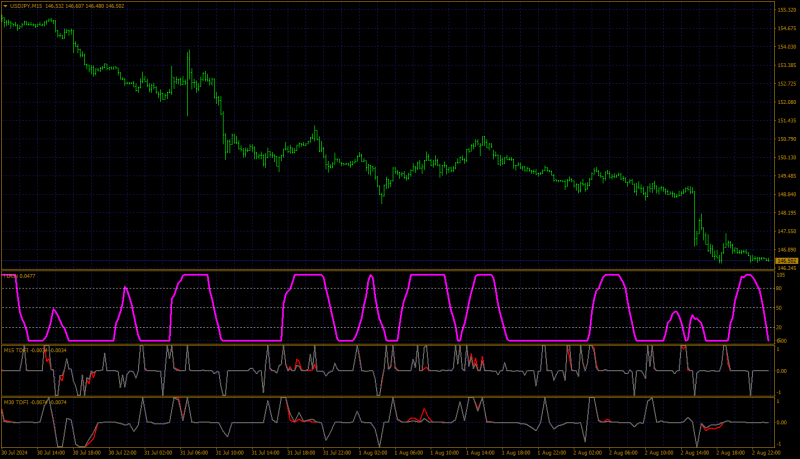Click the 2 Aug 02:00 time label
The height and width of the screenshot is (459, 800).
(x=587, y=452)
